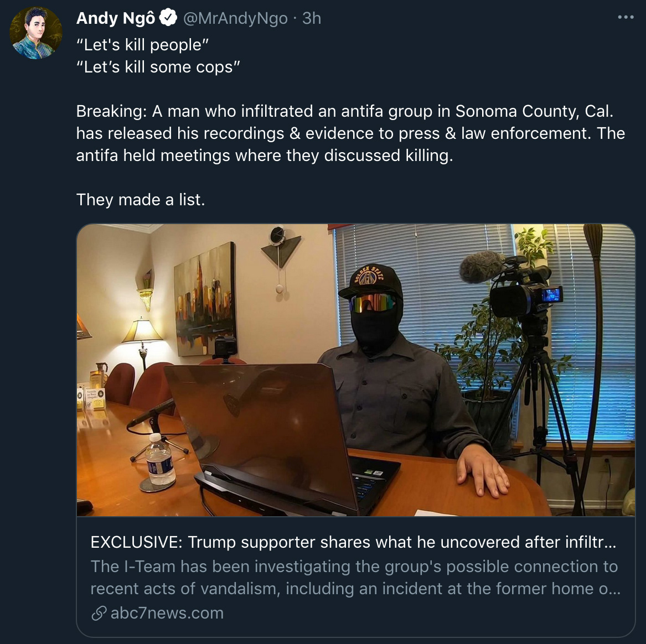The width and height of the screenshot is (646, 644).
Task: Click the abc7news.com domain text
Action: coord(167,613)
